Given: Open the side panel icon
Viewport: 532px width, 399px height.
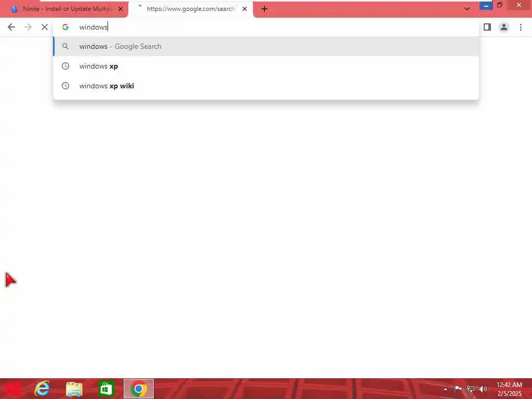Looking at the screenshot, I should coord(487,27).
